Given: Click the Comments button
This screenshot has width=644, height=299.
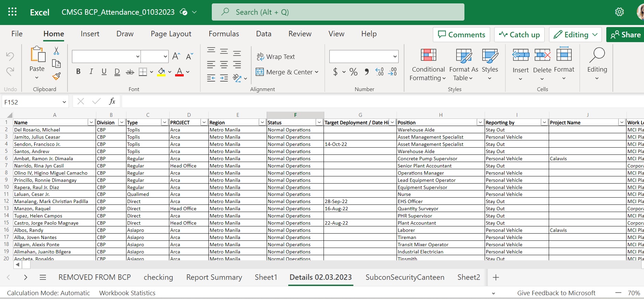Looking at the screenshot, I should coord(461,35).
